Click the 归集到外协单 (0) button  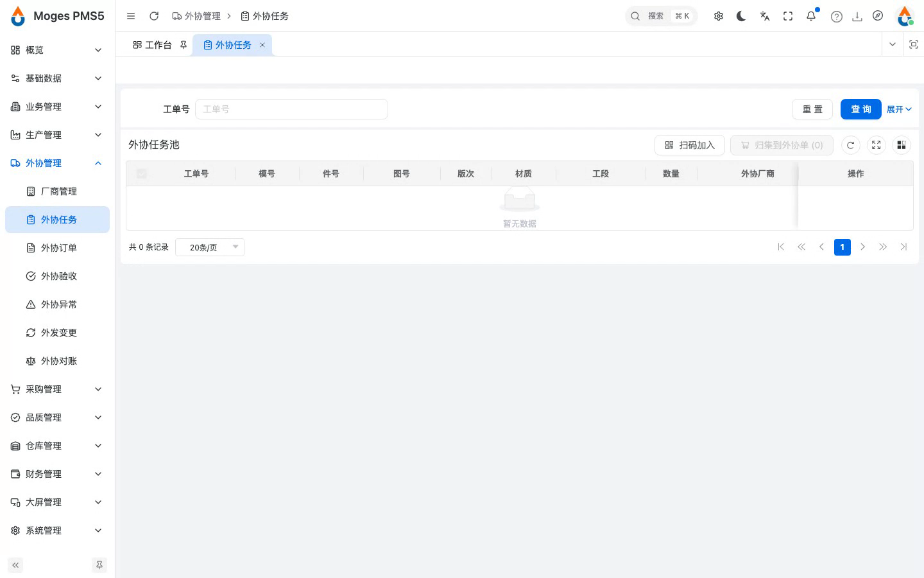click(782, 145)
